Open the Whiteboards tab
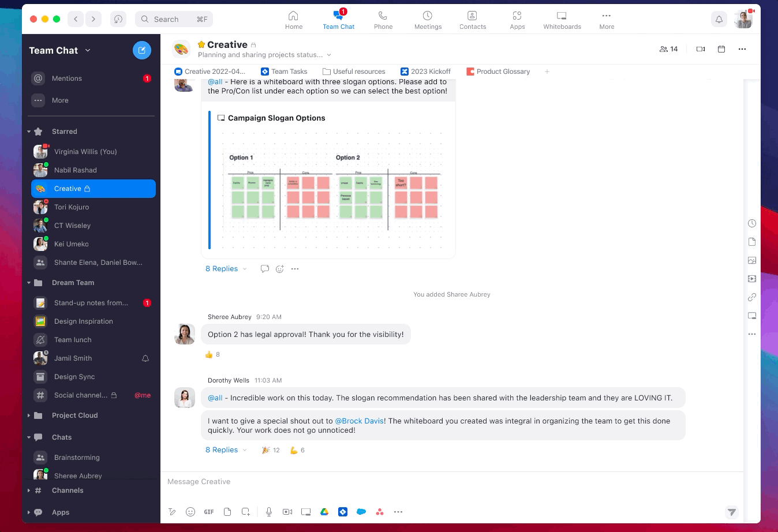This screenshot has width=778, height=532. click(562, 20)
